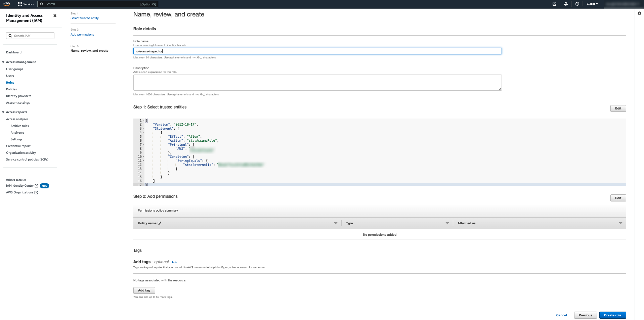This screenshot has width=644, height=320.
Task: Fold the Principal block at line 7
Action: pyautogui.click(x=143, y=144)
